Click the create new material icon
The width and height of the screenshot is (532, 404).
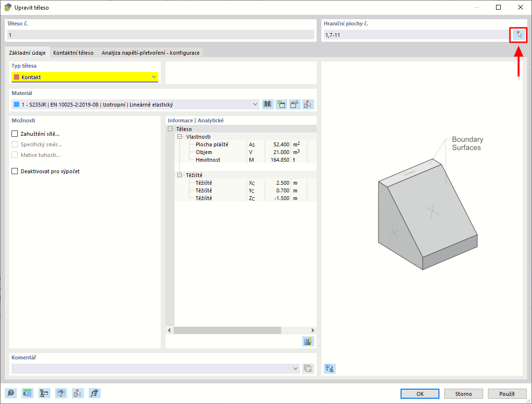[x=281, y=104]
